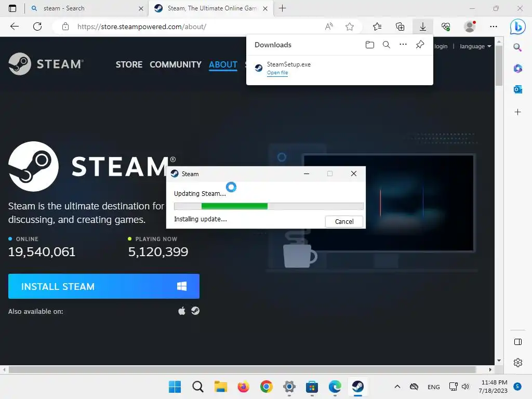Image resolution: width=532 pixels, height=399 pixels.
Task: Expand the language dropdown
Action: [475, 46]
